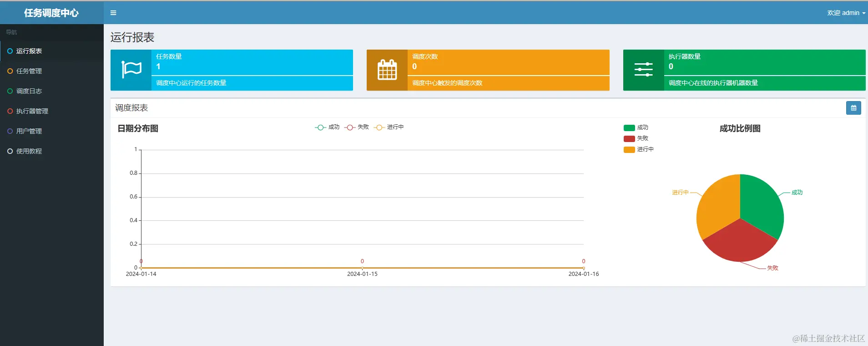Image resolution: width=868 pixels, height=346 pixels.
Task: Click the flag icon on task count card
Action: pyautogui.click(x=131, y=70)
